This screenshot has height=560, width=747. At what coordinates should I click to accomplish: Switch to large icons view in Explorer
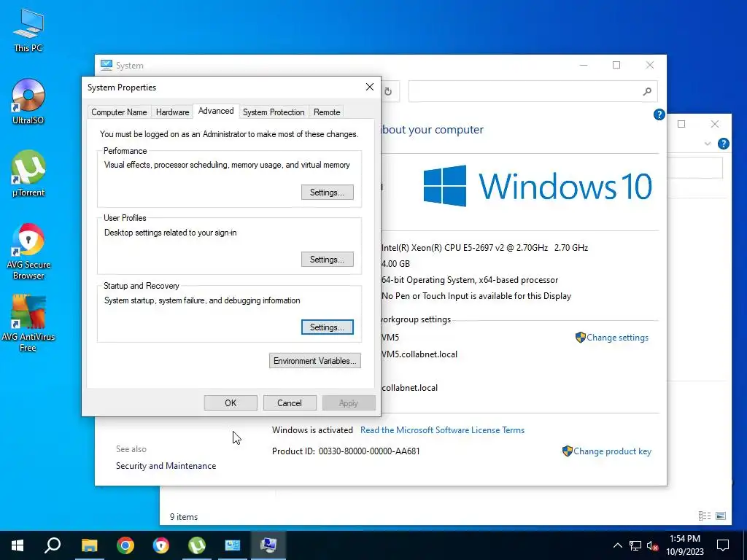coord(721,516)
